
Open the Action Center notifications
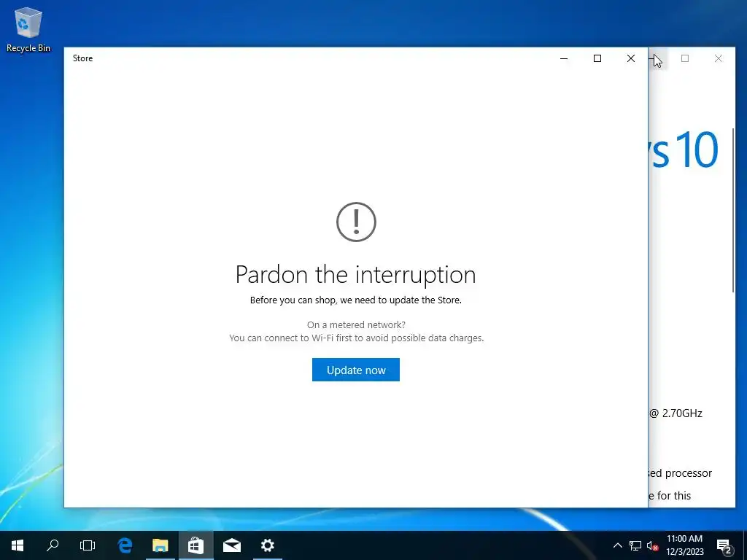pyautogui.click(x=724, y=545)
